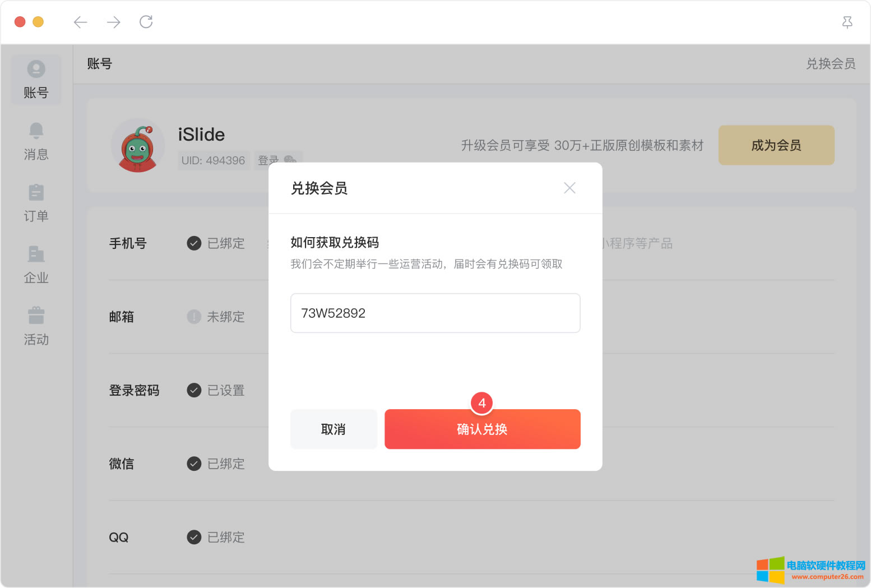Click the QQ row label
The image size is (871, 588).
[x=119, y=538]
